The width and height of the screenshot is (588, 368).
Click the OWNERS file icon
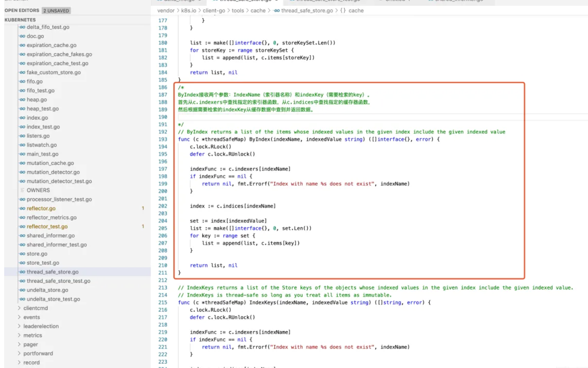pos(22,190)
